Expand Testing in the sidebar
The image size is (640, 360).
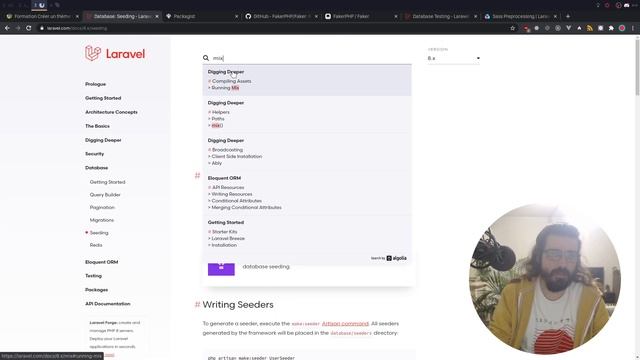[93, 276]
